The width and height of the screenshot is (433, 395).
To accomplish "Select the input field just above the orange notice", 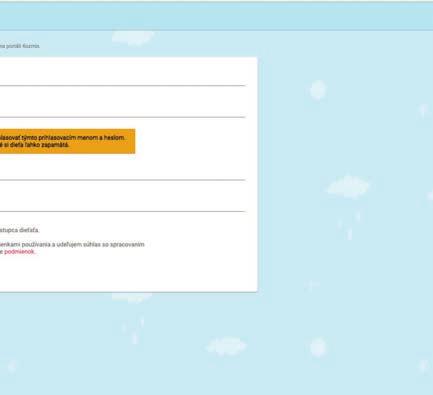I will click(x=123, y=109).
